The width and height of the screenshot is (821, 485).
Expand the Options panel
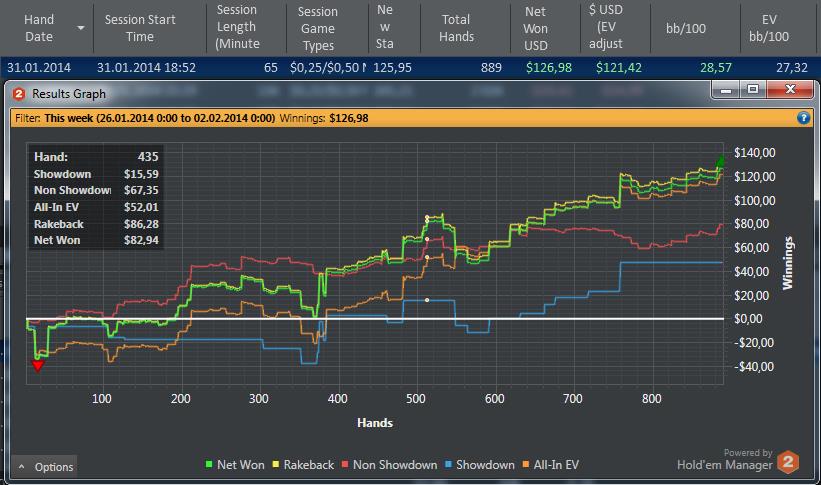click(x=45, y=467)
